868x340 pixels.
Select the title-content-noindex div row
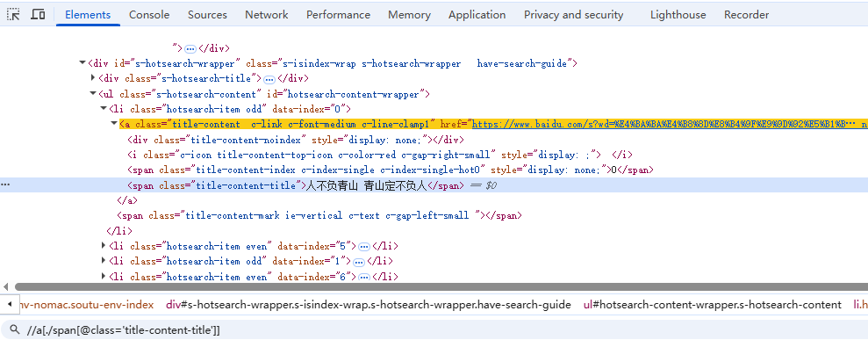pyautogui.click(x=296, y=140)
